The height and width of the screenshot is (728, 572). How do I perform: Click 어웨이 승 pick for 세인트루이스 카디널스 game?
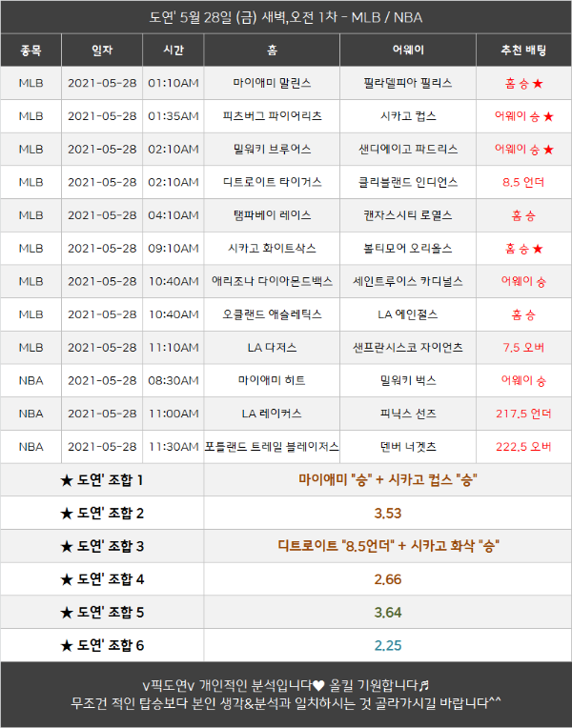523,281
